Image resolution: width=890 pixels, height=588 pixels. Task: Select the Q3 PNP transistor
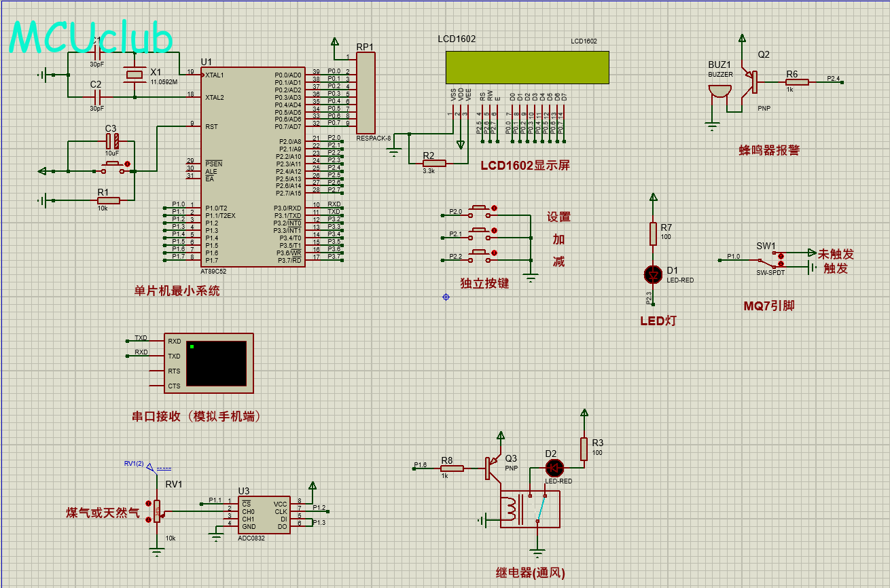click(492, 468)
